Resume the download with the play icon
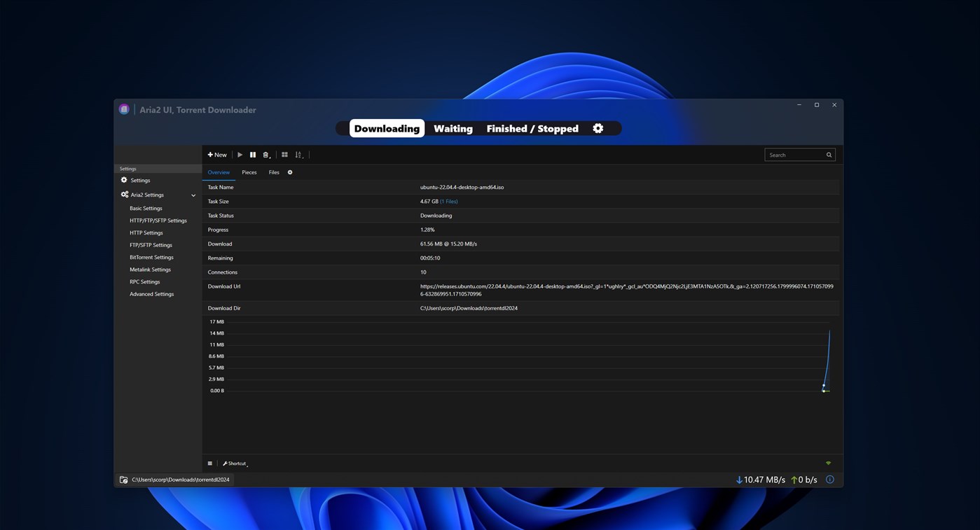This screenshot has height=530, width=980. [240, 154]
